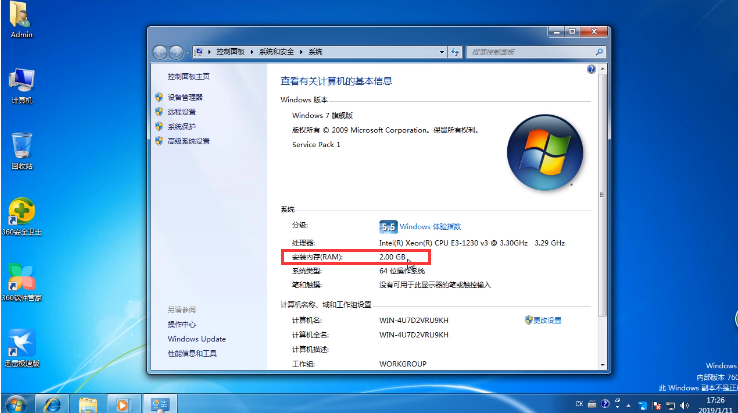Open 高级系统设置 advanced settings link
Viewport: 738px width, 413px height.
[189, 141]
